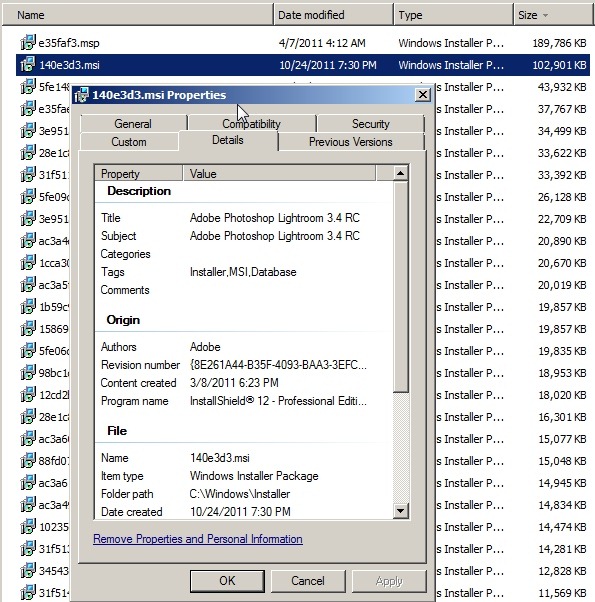Switch to the Compatibility tab
Viewport: 595px width, 602px height.
[251, 124]
